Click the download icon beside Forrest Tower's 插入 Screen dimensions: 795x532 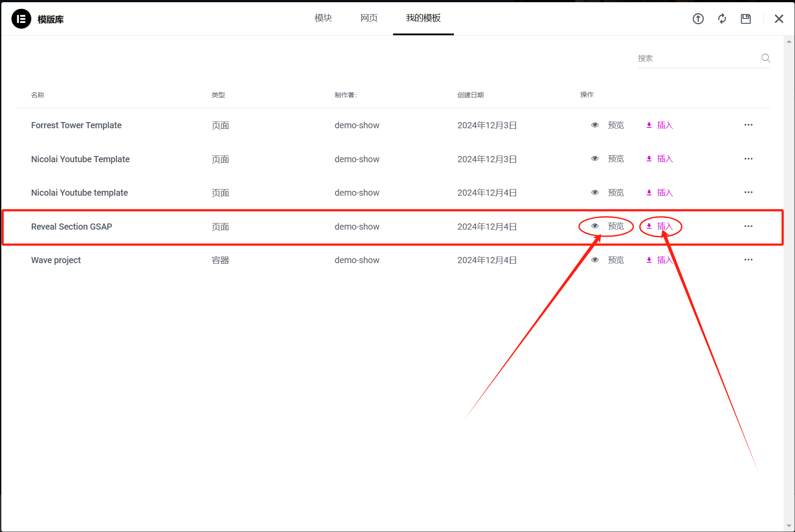[649, 125]
